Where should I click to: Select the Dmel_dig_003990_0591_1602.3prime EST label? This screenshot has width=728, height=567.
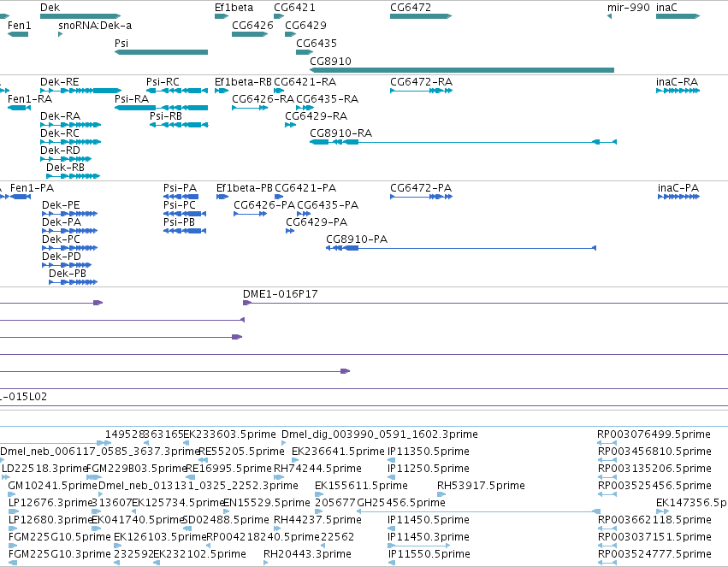379,434
